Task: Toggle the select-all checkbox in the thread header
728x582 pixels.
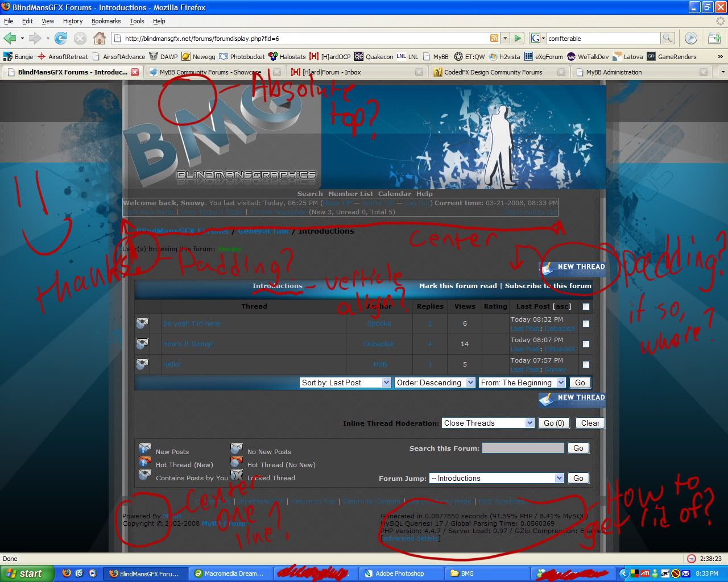Action: (586, 306)
